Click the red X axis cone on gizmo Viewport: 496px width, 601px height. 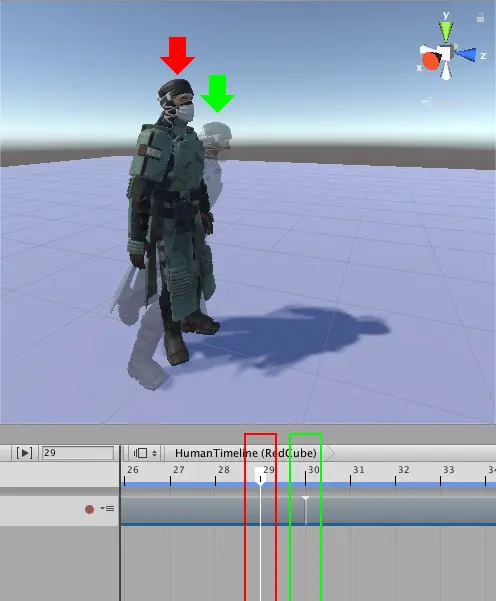click(x=430, y=61)
